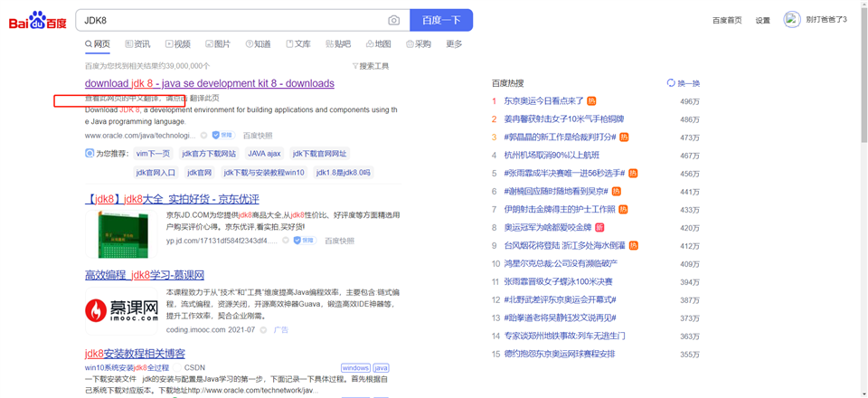Open camera image search icon

(x=393, y=21)
